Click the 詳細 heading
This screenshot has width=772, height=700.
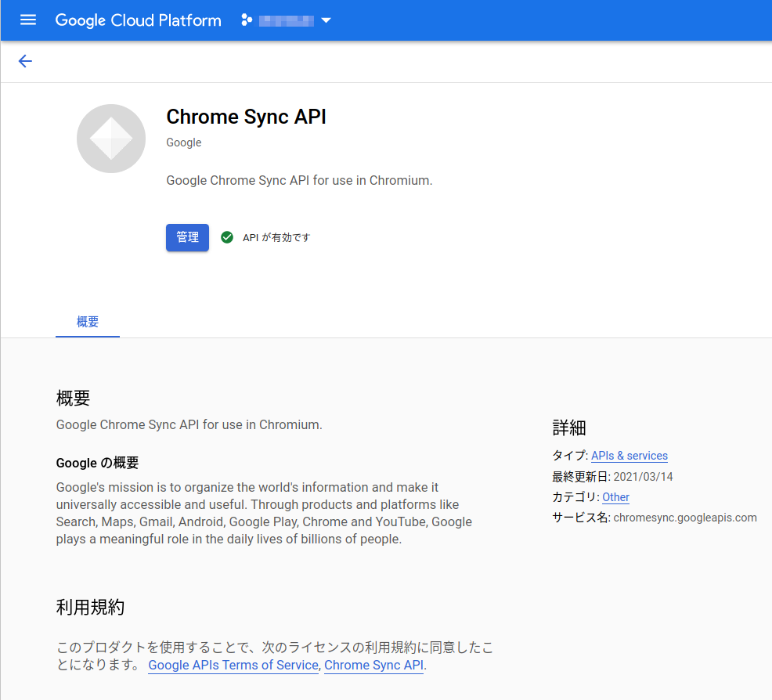pos(569,428)
